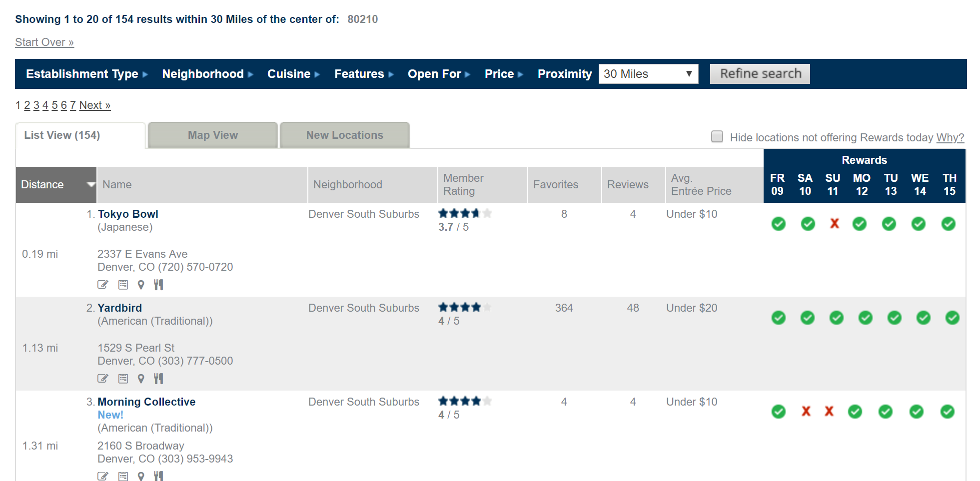980x481 pixels.
Task: Click the fork and knife icon for Tokyo Bowl
Action: (158, 285)
